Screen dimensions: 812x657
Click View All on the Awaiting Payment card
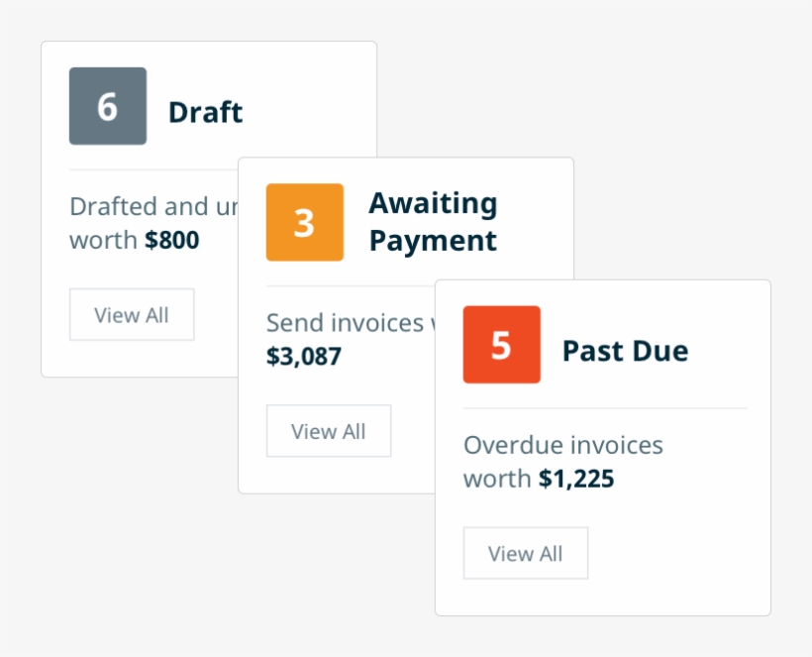pyautogui.click(x=329, y=431)
